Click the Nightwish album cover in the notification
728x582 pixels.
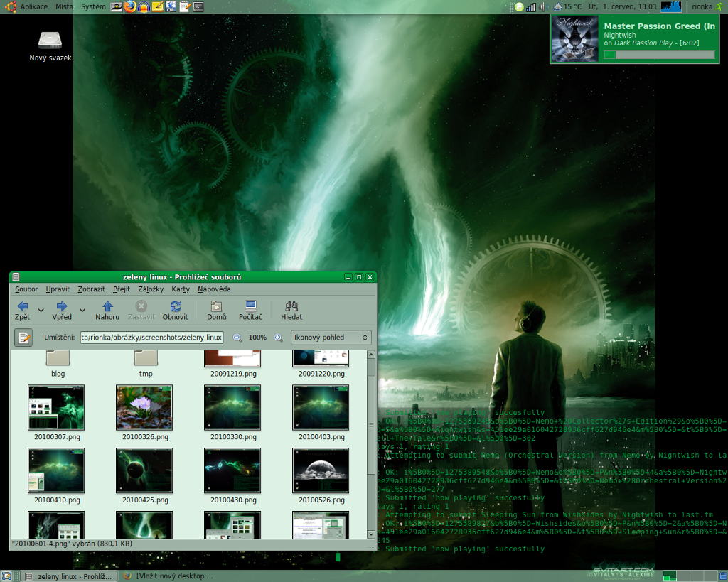574,39
